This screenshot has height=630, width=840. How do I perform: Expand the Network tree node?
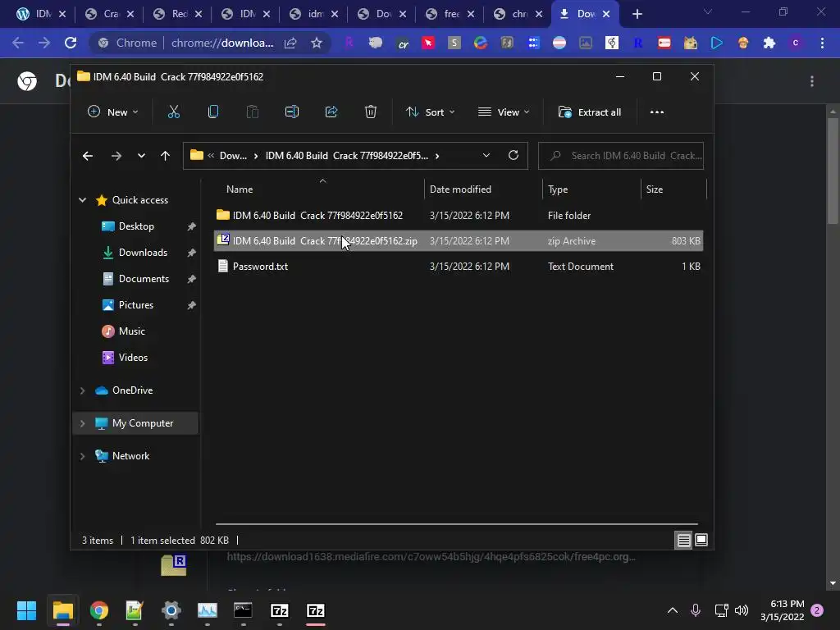pos(83,456)
